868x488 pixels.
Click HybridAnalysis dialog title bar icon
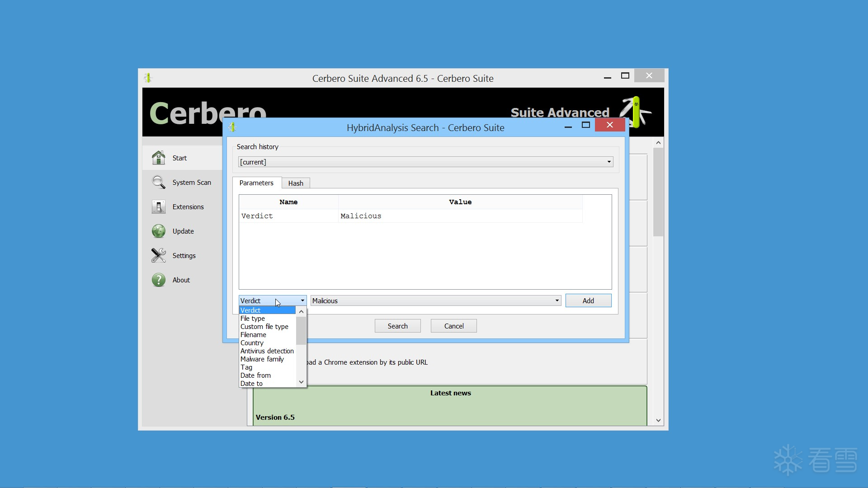232,127
